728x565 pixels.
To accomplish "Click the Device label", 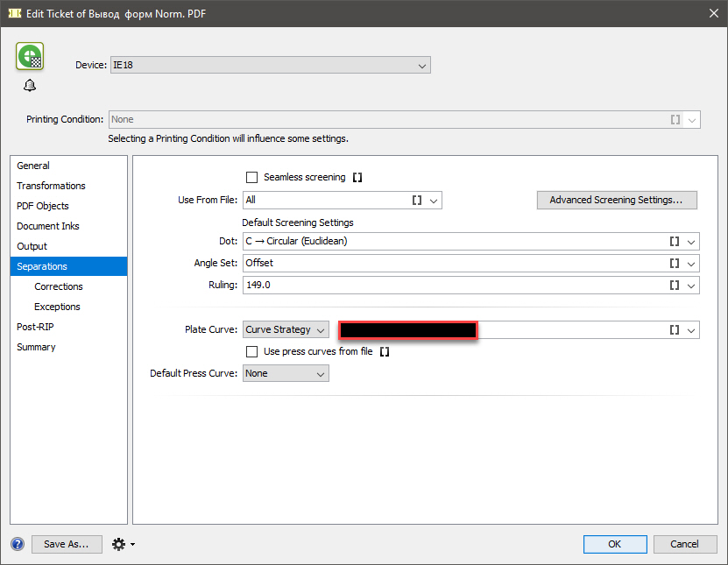I will 91,65.
